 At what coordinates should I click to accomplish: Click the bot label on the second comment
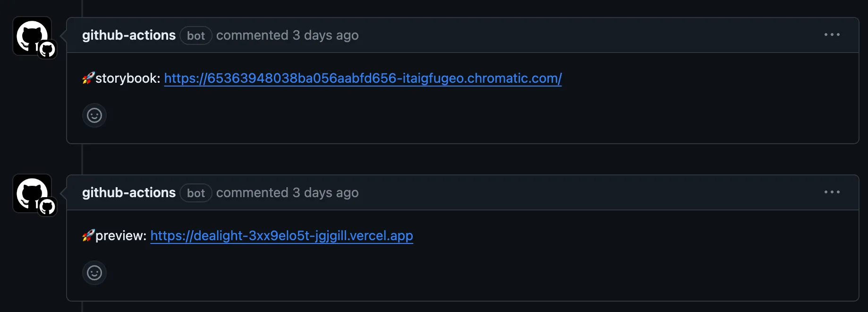click(x=196, y=193)
